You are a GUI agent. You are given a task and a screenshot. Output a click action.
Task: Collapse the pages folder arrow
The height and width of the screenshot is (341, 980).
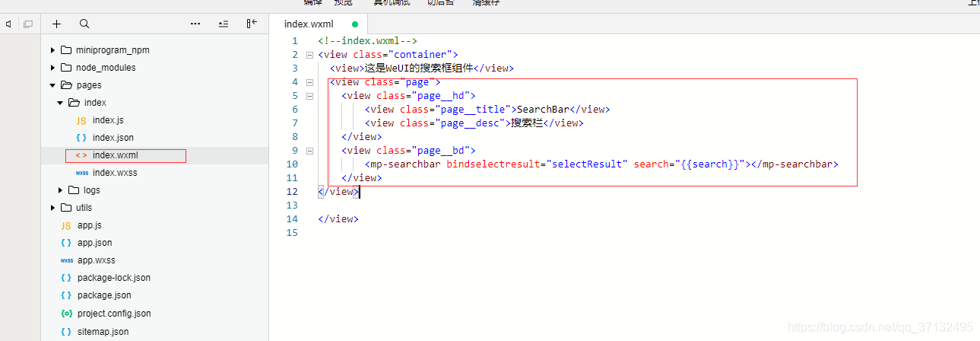[x=52, y=85]
